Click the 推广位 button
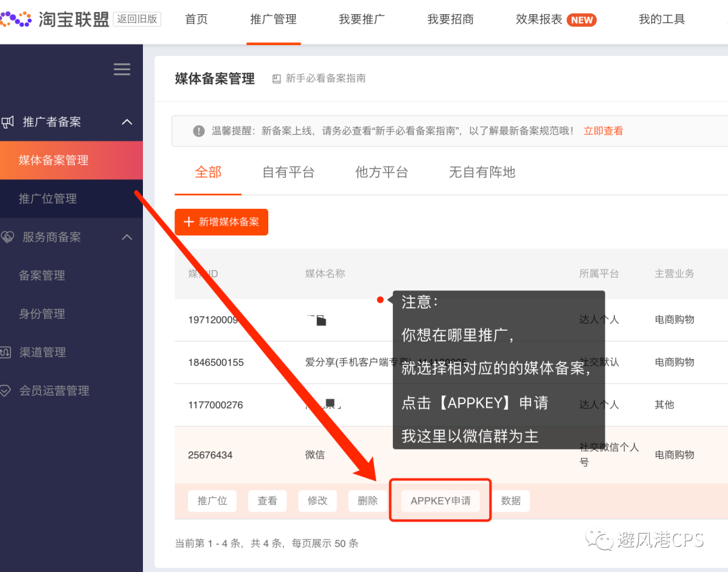This screenshot has width=728, height=572. point(212,501)
